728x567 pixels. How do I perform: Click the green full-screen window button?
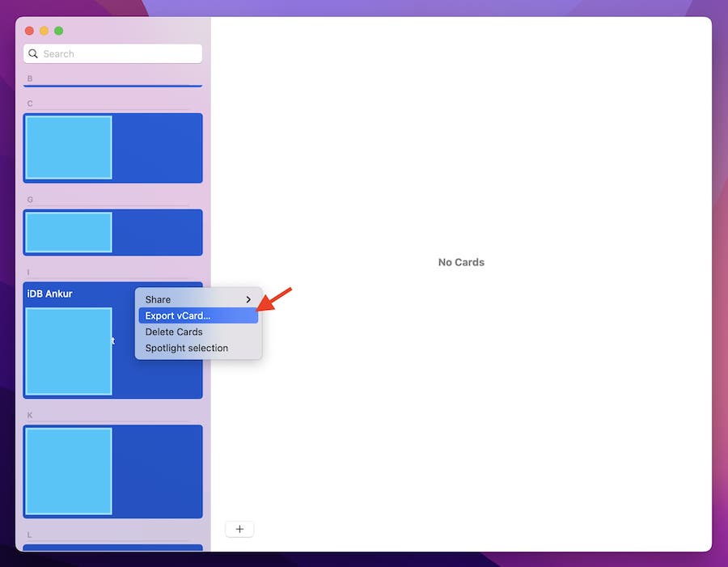tap(58, 31)
